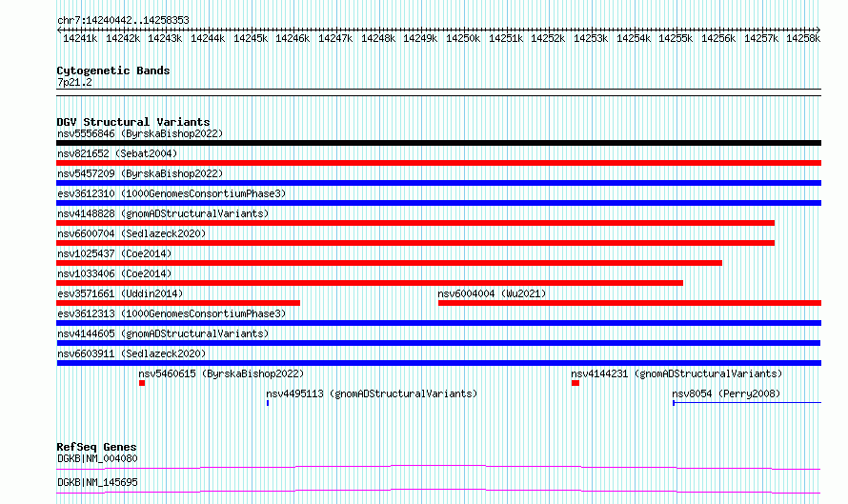848x504 pixels.
Task: Open the nsv5460615 (ByrskaBishop2022) label
Action: click(221, 373)
